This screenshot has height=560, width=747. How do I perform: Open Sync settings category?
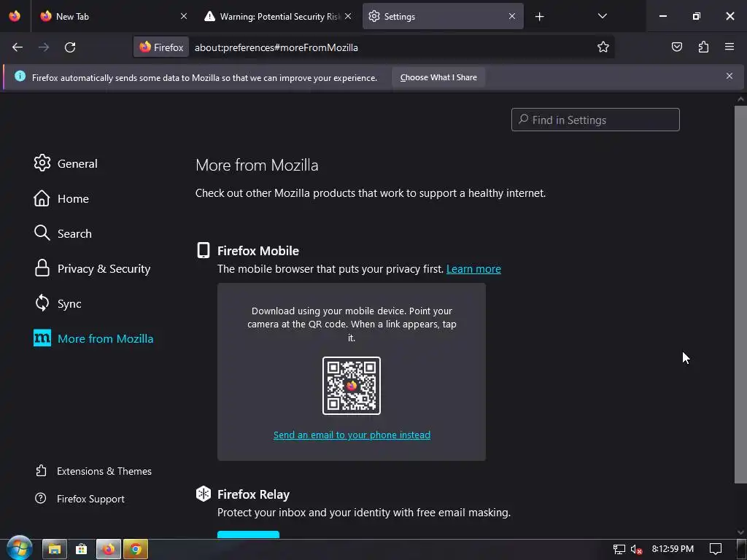(x=58, y=304)
